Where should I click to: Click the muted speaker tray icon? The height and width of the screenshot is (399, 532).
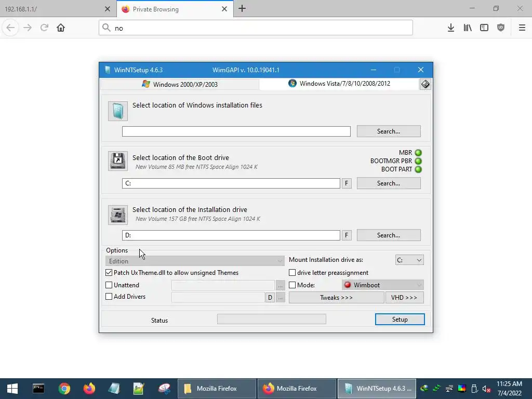point(486,389)
